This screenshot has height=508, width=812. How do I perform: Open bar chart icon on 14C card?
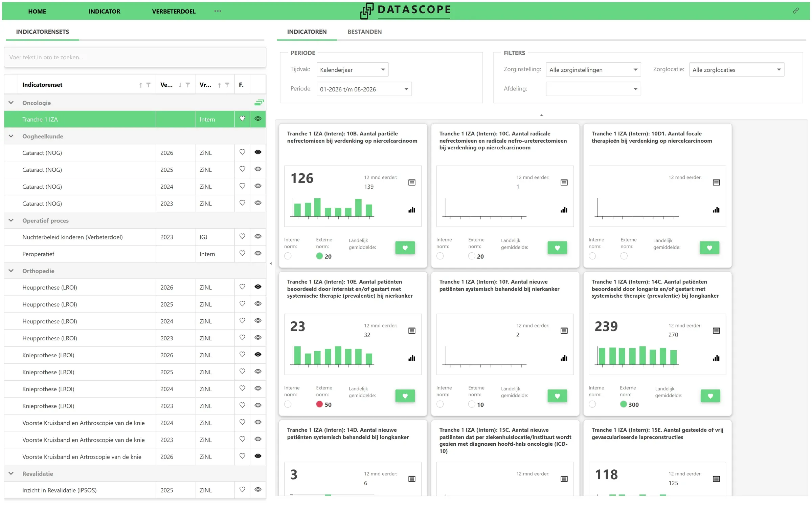pyautogui.click(x=716, y=358)
